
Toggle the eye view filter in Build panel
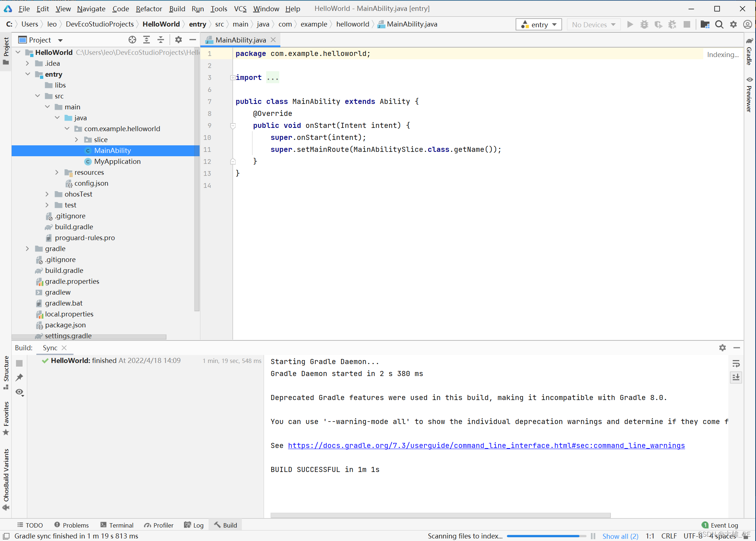pos(20,392)
